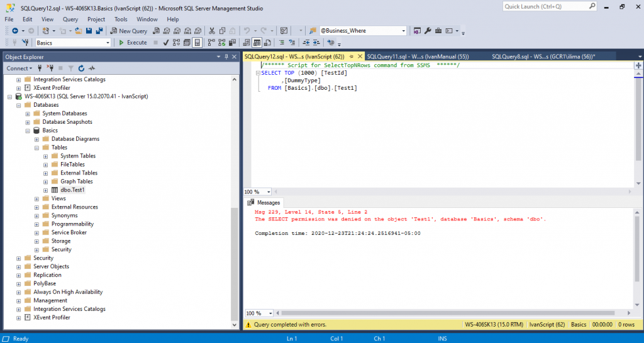This screenshot has height=343, width=644.
Task: Toggle Include Actual Execution Plan
Action: pyautogui.click(x=211, y=42)
